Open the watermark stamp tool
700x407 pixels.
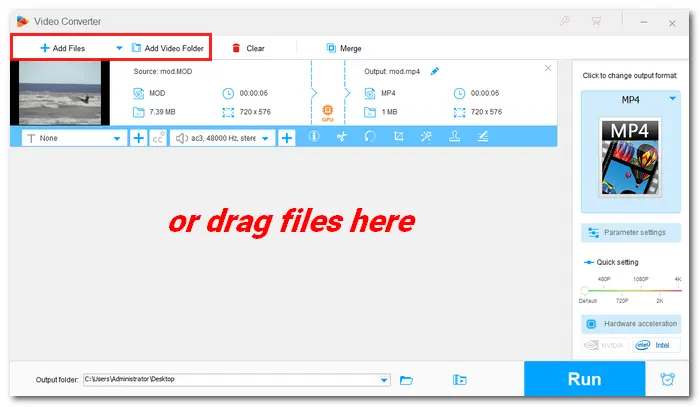click(x=454, y=136)
